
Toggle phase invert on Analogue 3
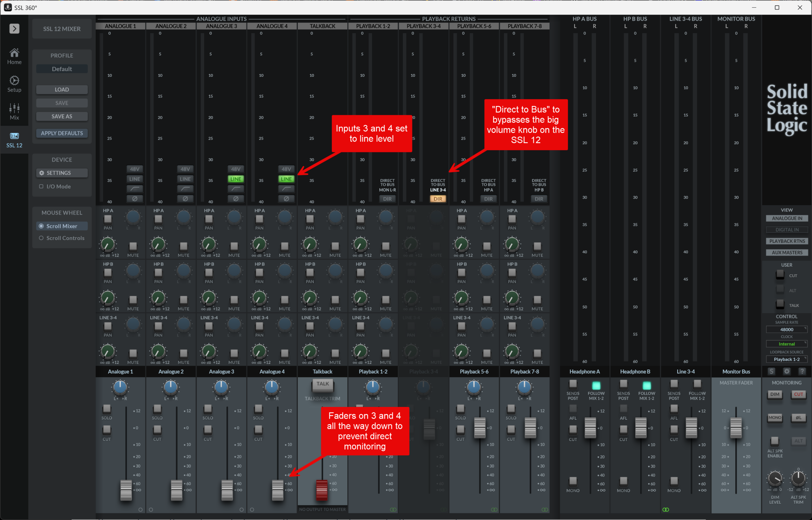[236, 199]
